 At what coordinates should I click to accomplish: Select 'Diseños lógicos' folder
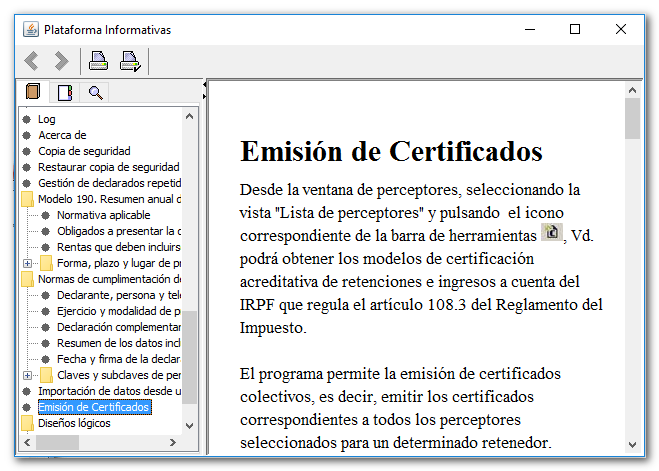pos(73,423)
